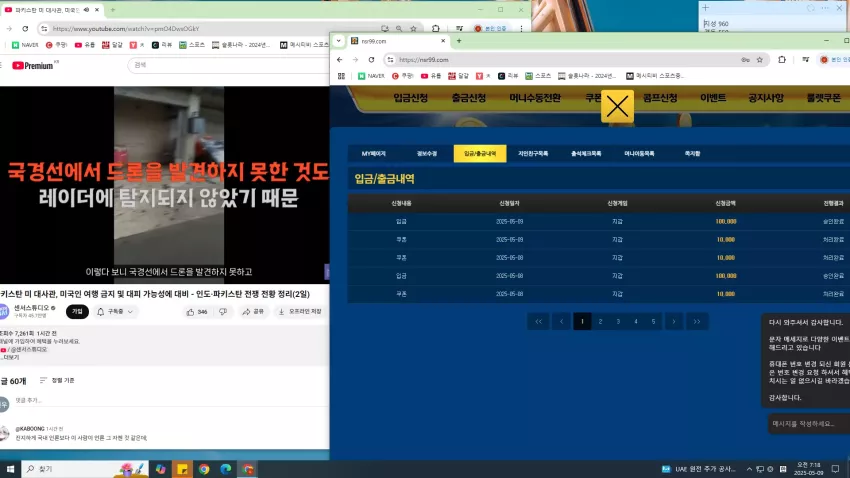Click the dislike thumbs-down icon
The height and width of the screenshot is (478, 850).
[223, 312]
